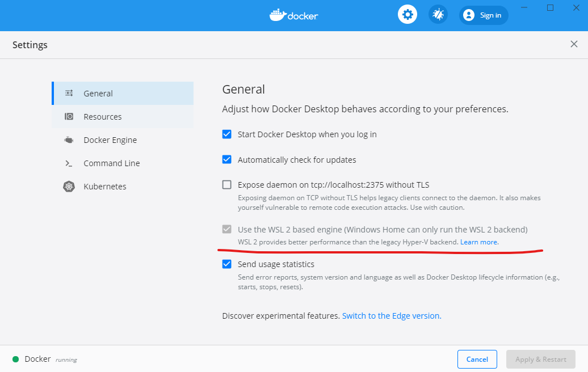The width and height of the screenshot is (588, 372).
Task: Enable Expose daemon on tcp://localhost:2375 without TLS
Action: point(227,185)
